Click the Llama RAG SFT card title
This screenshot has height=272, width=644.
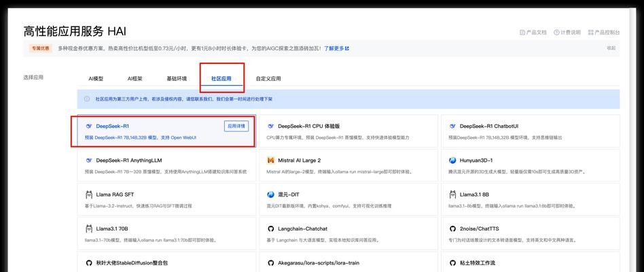115,194
